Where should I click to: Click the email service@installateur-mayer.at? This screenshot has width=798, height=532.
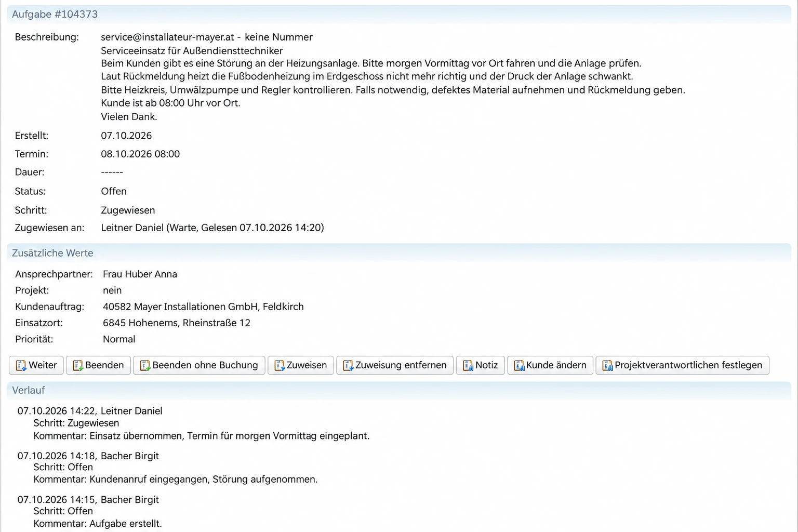(x=167, y=37)
